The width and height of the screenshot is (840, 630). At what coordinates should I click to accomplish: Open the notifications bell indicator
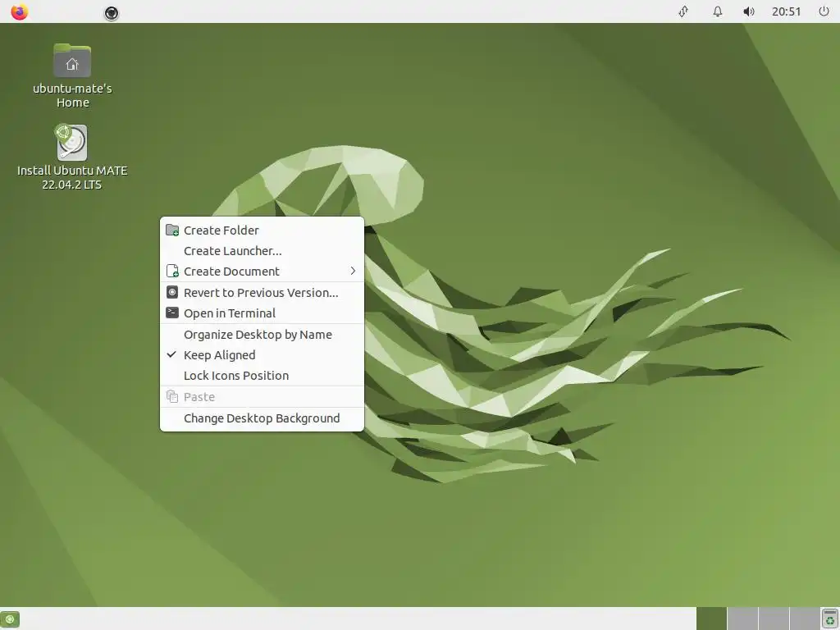[717, 11]
